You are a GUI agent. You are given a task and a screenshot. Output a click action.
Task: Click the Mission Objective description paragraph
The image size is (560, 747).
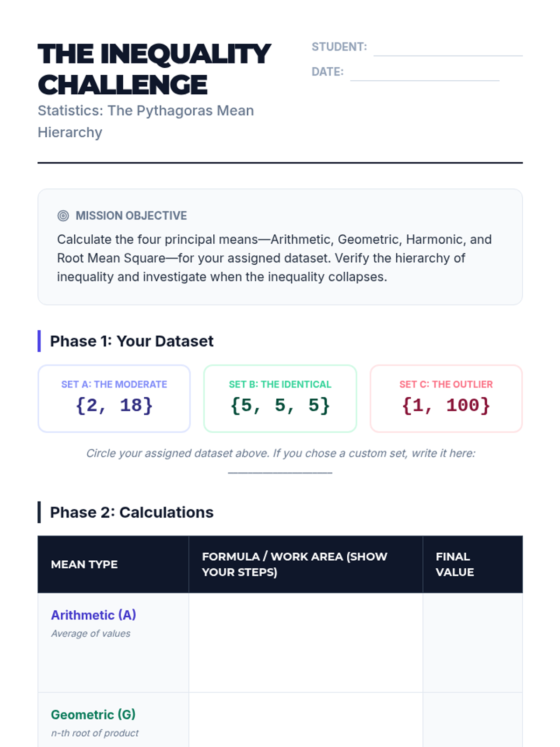click(x=274, y=258)
